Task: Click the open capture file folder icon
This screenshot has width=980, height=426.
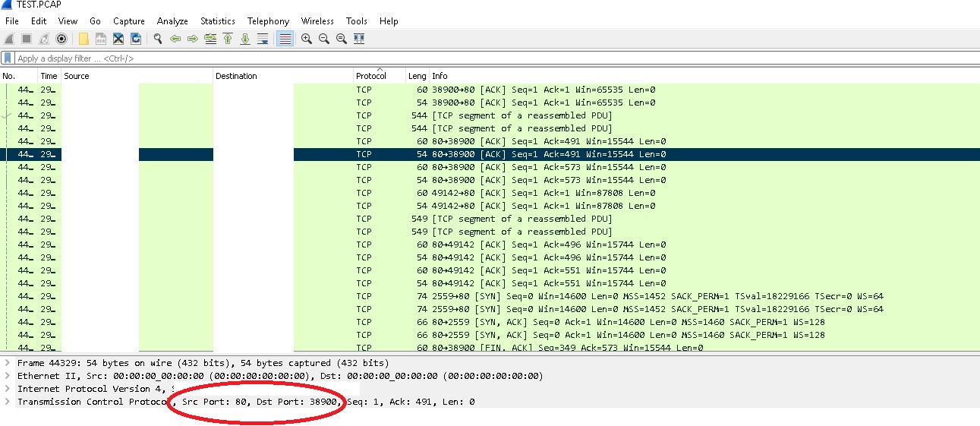Action: coord(84,39)
